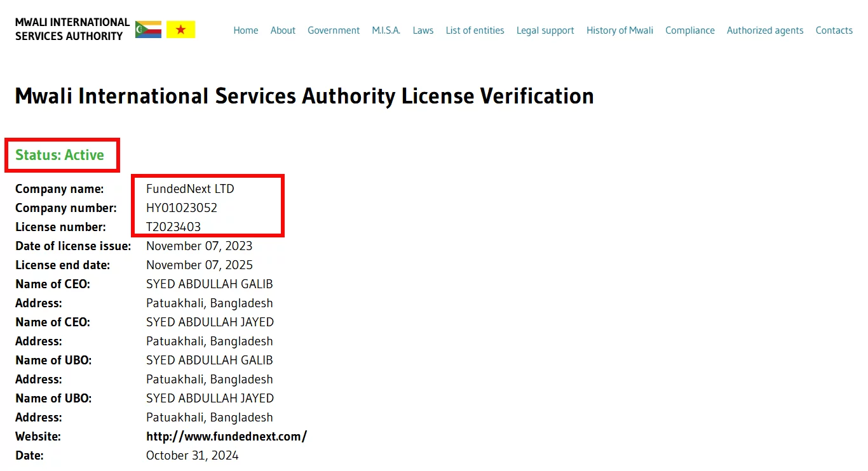The image size is (868, 471).
Task: Open the About menu item
Action: 283,30
